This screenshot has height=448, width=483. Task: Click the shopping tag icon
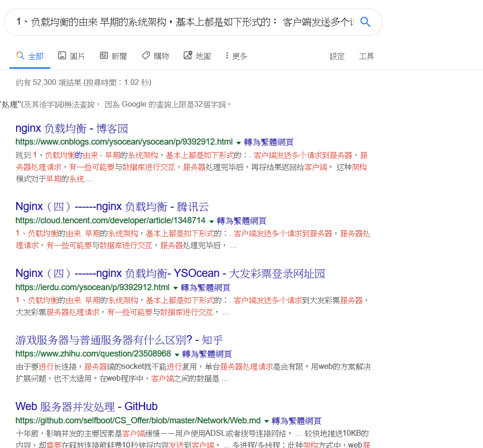146,55
